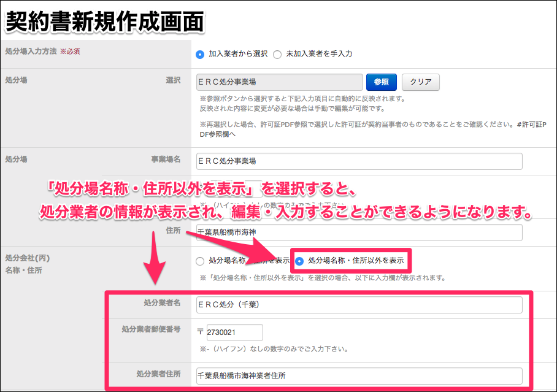Focus the 処分業者郵便番号 field showing 2730021
The width and height of the screenshot is (557, 392).
pyautogui.click(x=234, y=332)
